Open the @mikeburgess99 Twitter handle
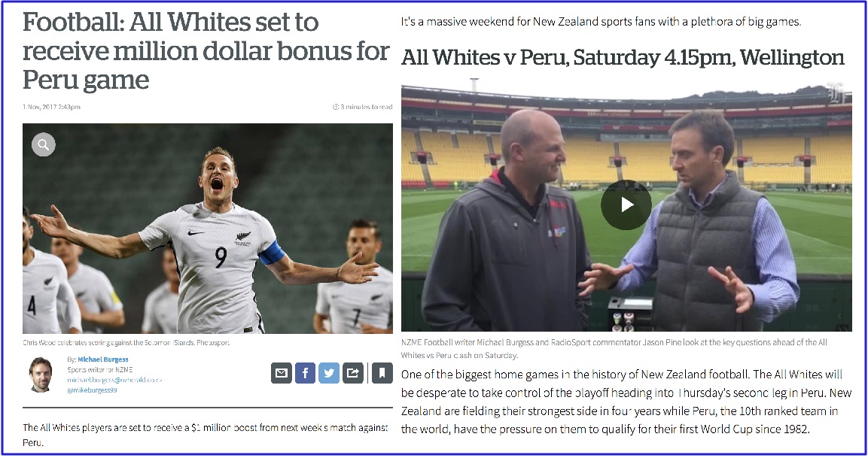This screenshot has width=868, height=458. (x=92, y=390)
